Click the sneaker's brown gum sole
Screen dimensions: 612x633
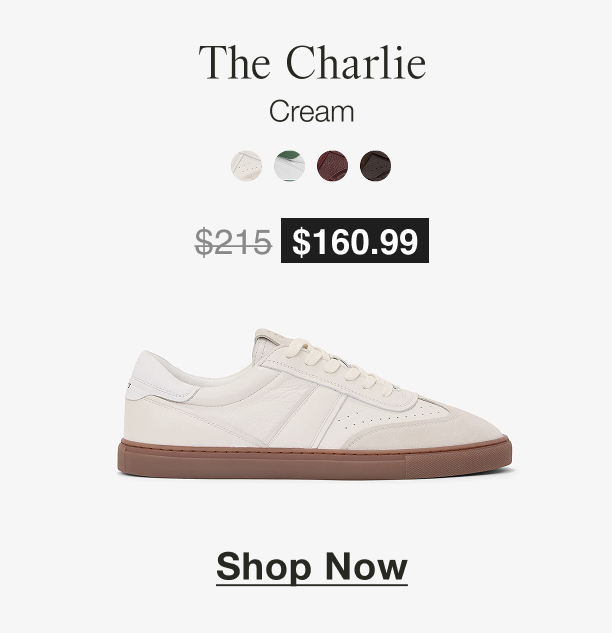pyautogui.click(x=314, y=461)
